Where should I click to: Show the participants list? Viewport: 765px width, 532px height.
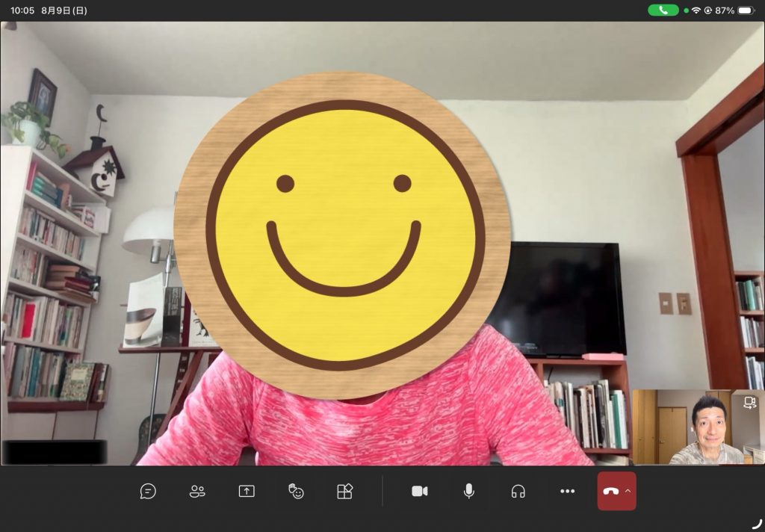point(197,491)
